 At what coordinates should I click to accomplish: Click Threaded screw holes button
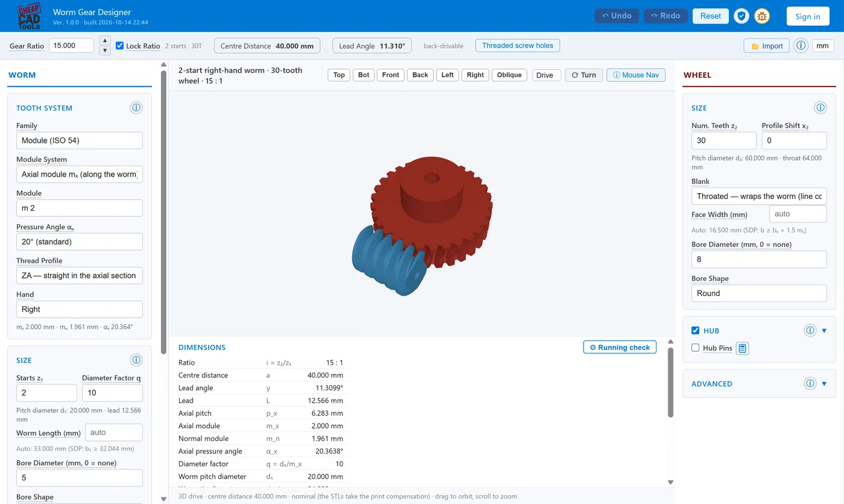coord(518,46)
